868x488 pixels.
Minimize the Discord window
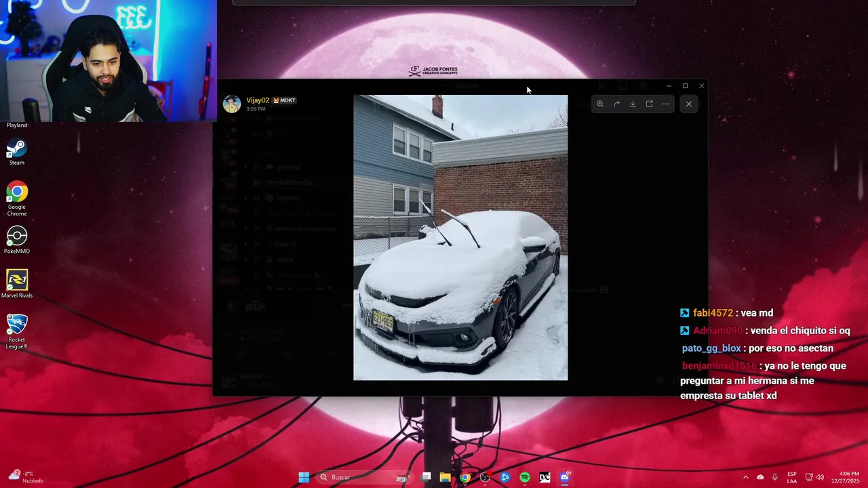[669, 86]
